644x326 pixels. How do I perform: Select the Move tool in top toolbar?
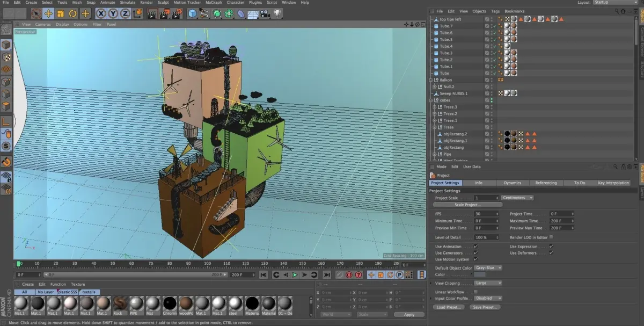click(48, 13)
